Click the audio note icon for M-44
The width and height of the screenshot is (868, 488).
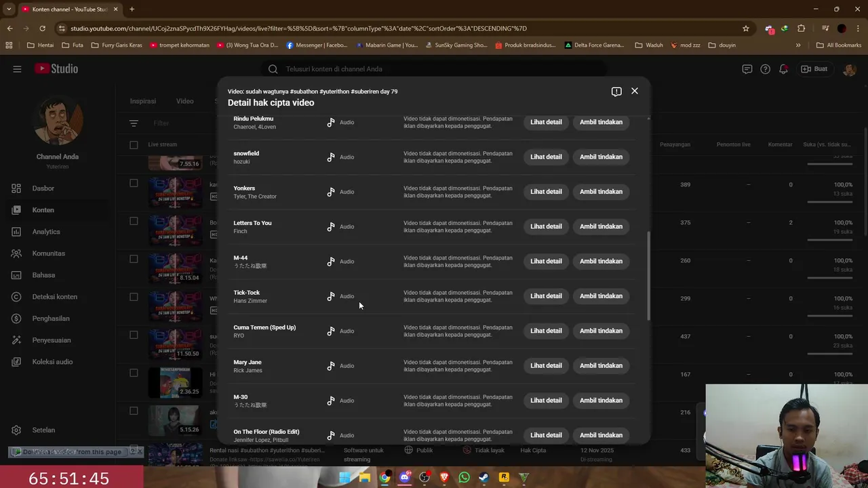click(x=331, y=262)
